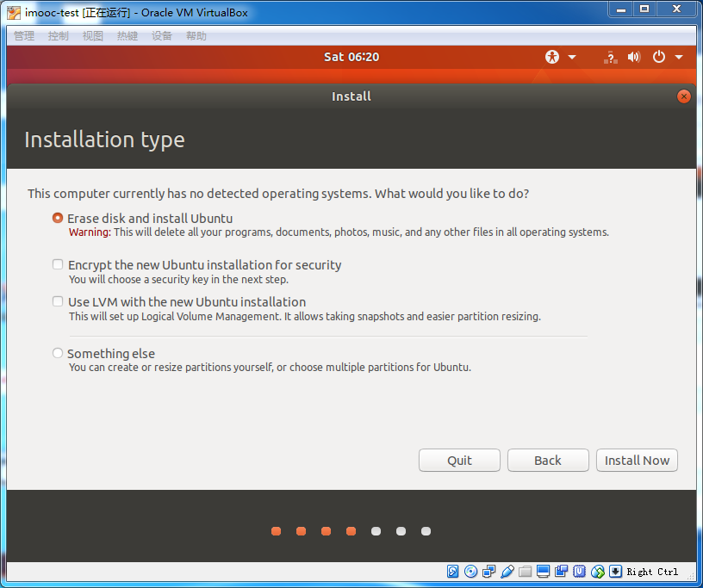Minimize the VirtualBox window
Screen dimensions: 703x588
point(621,9)
